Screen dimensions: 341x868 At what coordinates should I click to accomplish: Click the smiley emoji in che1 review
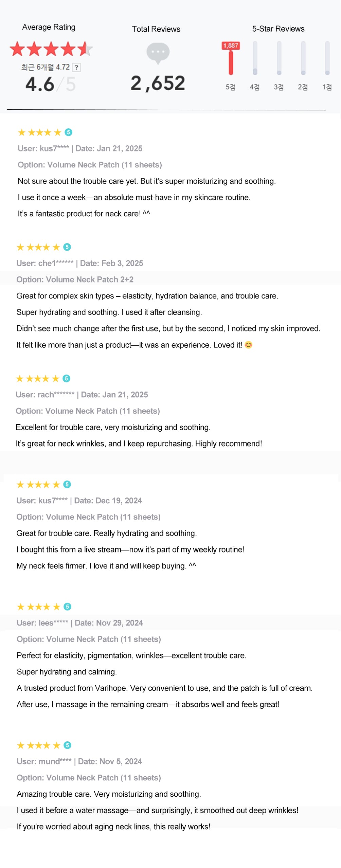tap(249, 345)
